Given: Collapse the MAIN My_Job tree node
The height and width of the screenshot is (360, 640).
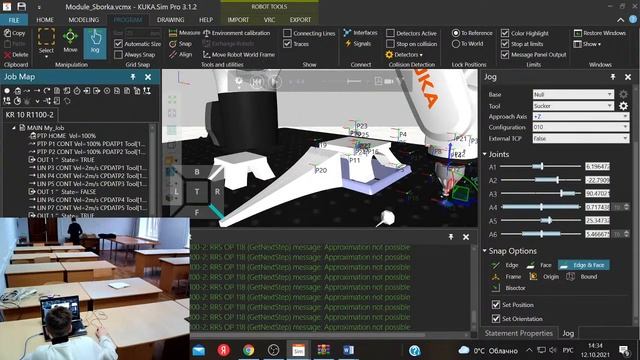Looking at the screenshot, I should tap(14, 128).
